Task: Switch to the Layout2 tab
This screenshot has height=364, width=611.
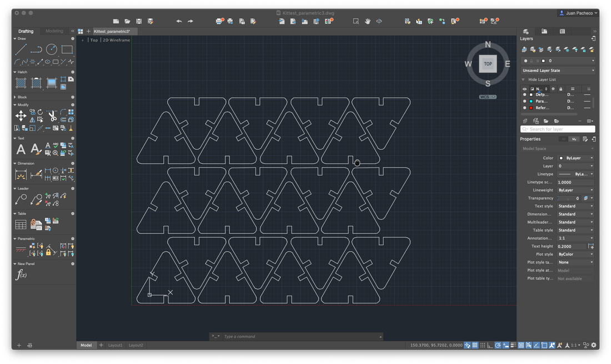Action: (x=136, y=345)
